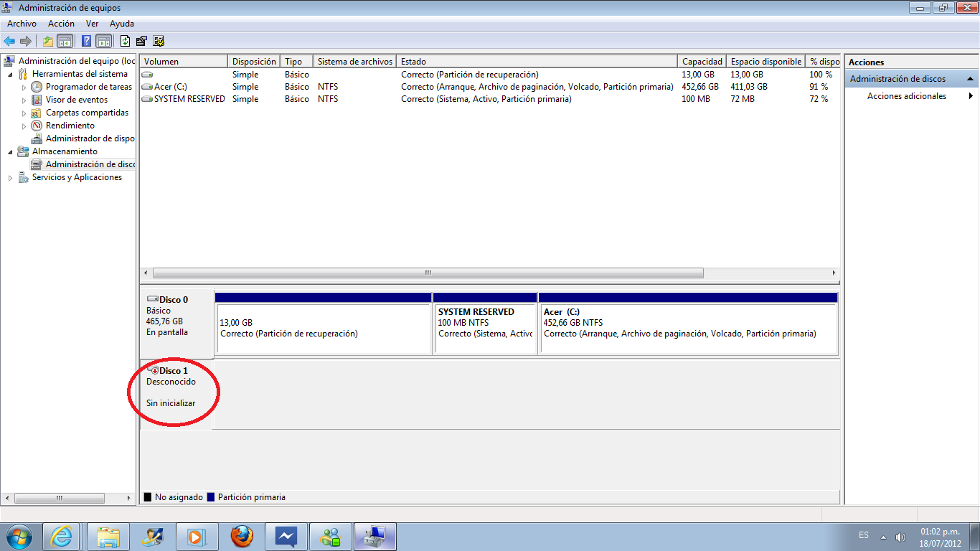
Task: Select SYSTEM RESERVED 100 MB partition block
Action: pyautogui.click(x=485, y=323)
